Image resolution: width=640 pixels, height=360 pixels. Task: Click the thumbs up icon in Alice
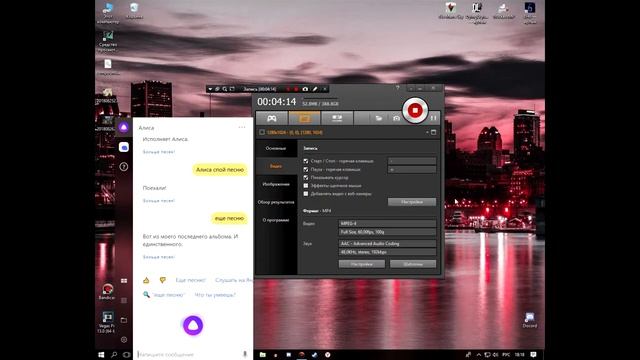pos(146,280)
